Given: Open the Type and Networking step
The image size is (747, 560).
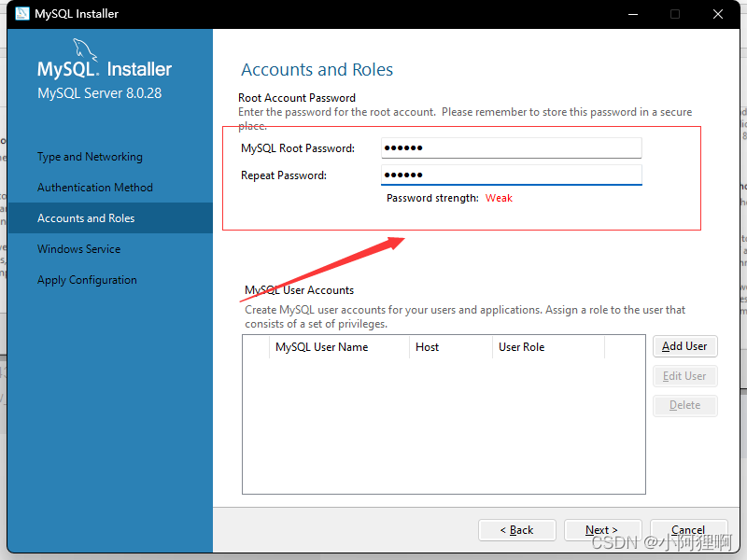Looking at the screenshot, I should [90, 157].
